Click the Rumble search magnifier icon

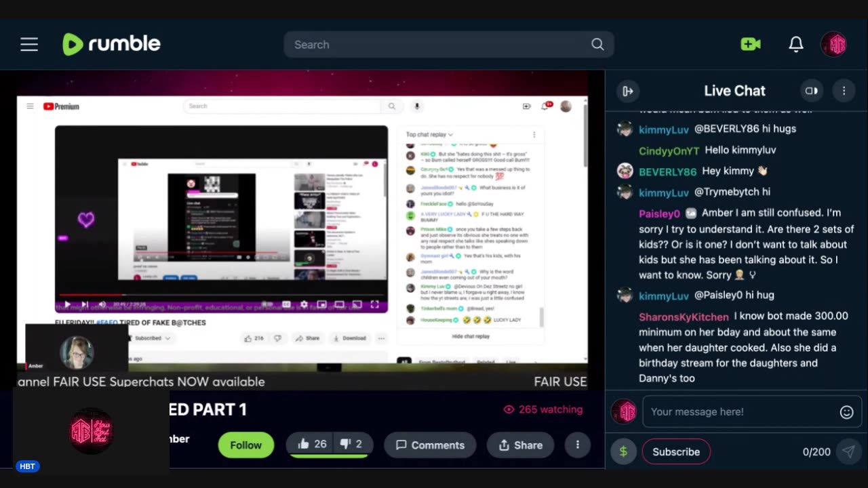pos(597,44)
